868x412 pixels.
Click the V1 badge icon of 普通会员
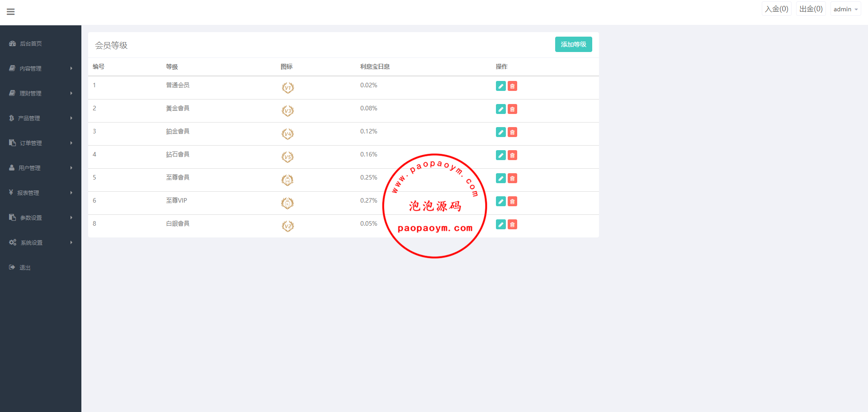(288, 88)
